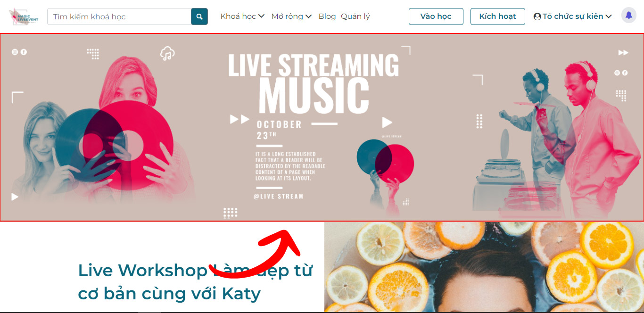Click the Vào học button
The height and width of the screenshot is (313, 644).
click(x=436, y=16)
